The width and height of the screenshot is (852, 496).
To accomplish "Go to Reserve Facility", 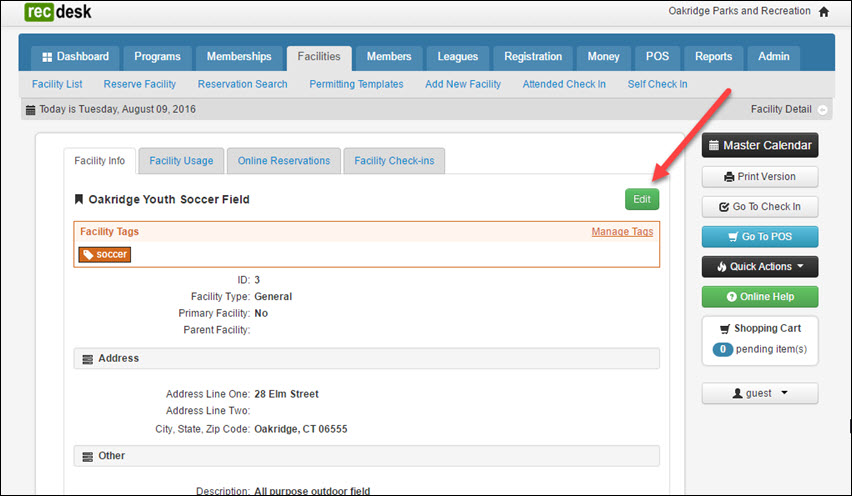I will pyautogui.click(x=140, y=84).
